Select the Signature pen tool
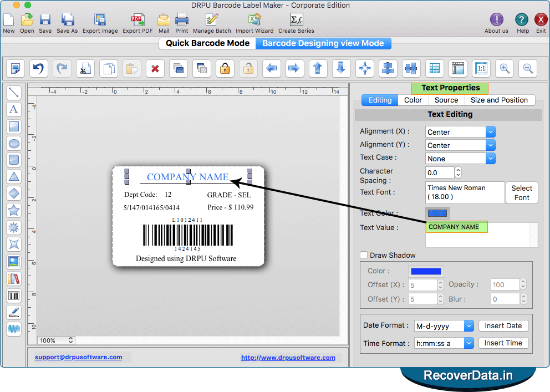 pos(14,312)
